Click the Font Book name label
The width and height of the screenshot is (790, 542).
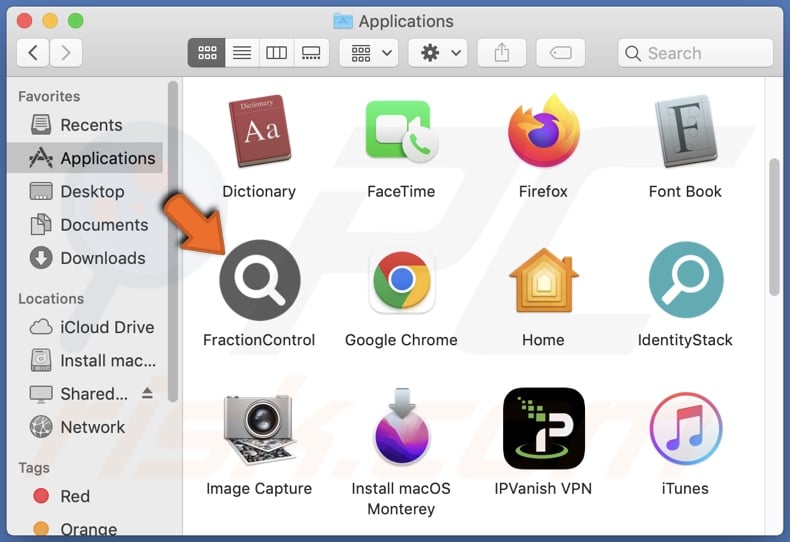(x=685, y=191)
